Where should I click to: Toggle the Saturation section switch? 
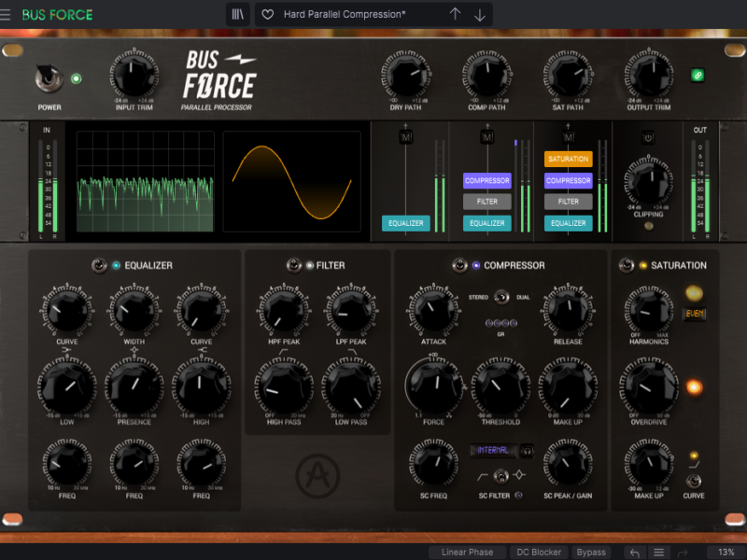(626, 265)
